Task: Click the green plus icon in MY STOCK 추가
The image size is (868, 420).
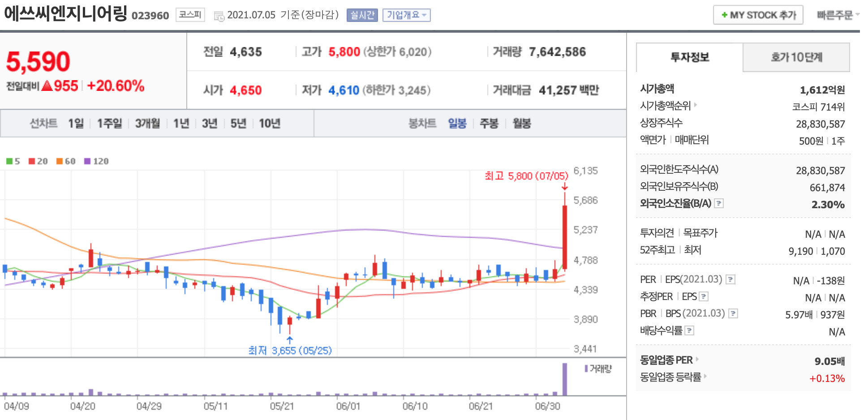Action: [x=724, y=15]
